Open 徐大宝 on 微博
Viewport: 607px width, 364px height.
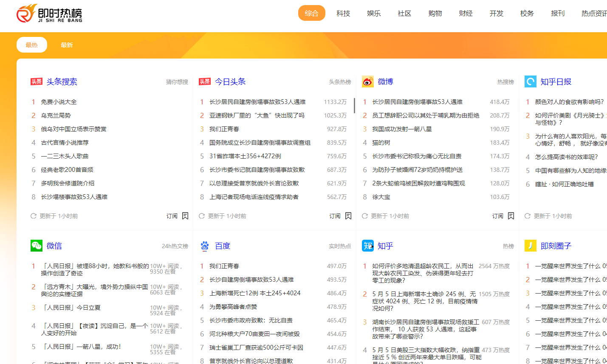381,197
